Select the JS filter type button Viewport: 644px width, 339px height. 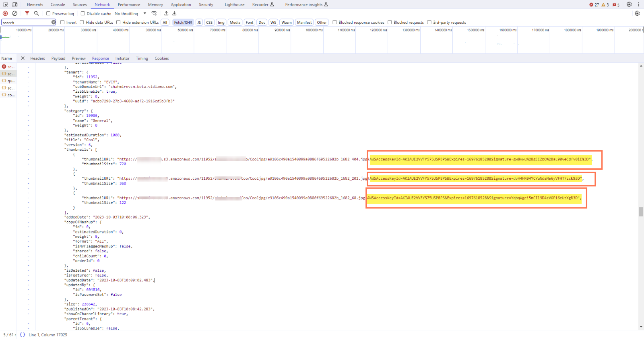pyautogui.click(x=199, y=22)
